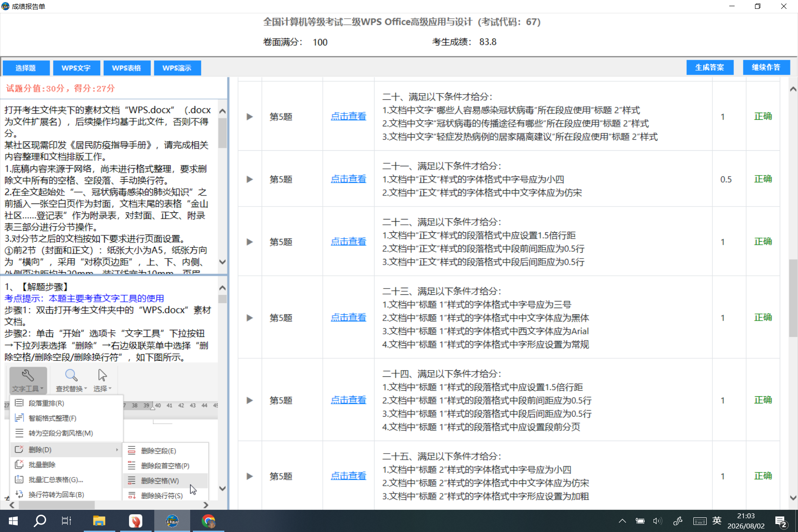
Task: Click the horizontal scrollbar thumb in the left panel
Action: [56, 505]
